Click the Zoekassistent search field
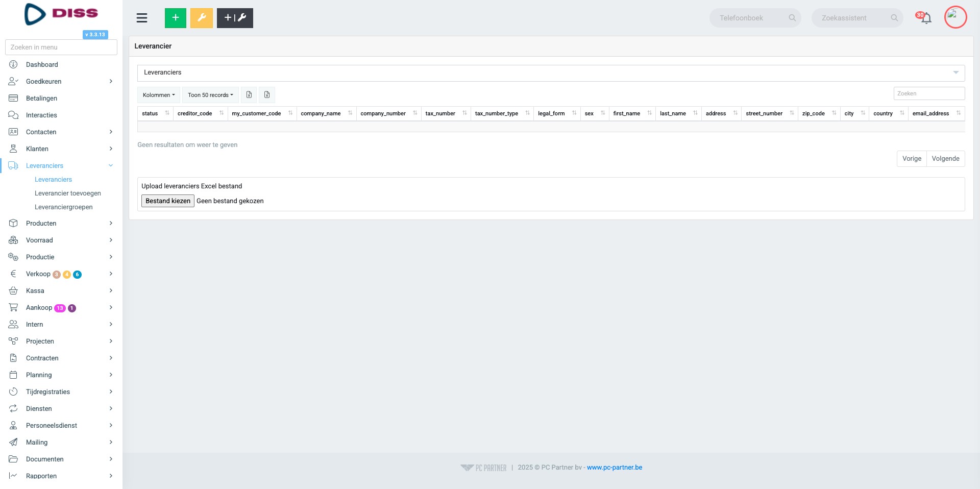Image resolution: width=980 pixels, height=489 pixels. coord(857,18)
